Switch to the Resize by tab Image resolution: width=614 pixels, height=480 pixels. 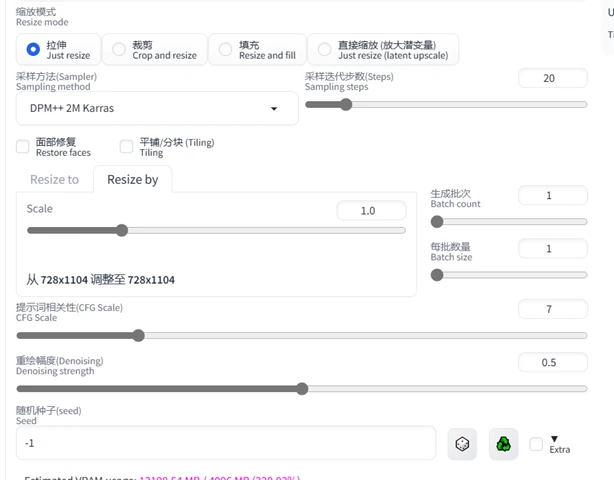pos(133,179)
